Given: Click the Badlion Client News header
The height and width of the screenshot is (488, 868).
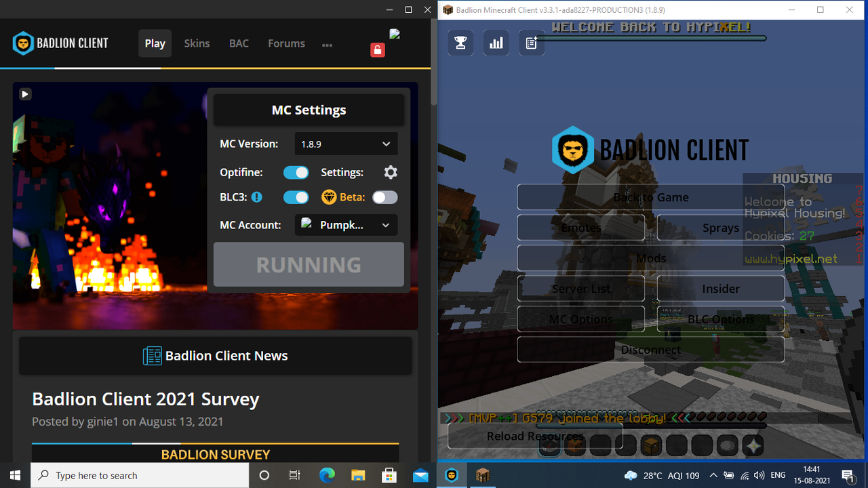Looking at the screenshot, I should tap(215, 356).
